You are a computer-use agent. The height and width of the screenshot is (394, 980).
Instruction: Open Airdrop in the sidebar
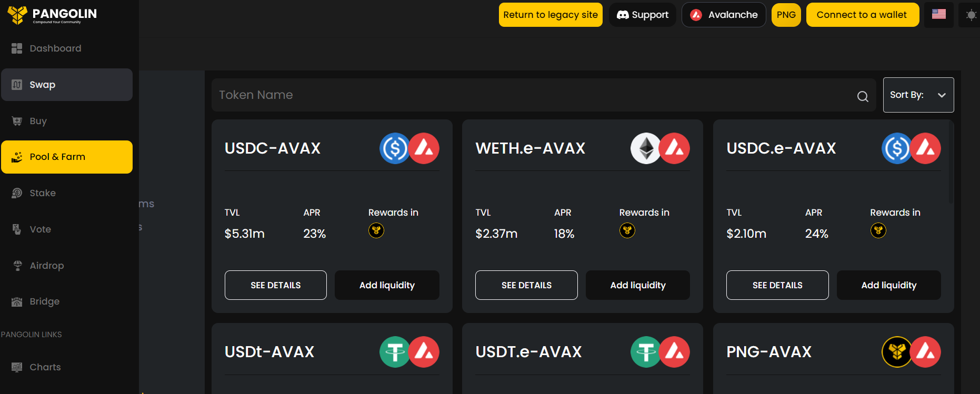67,266
